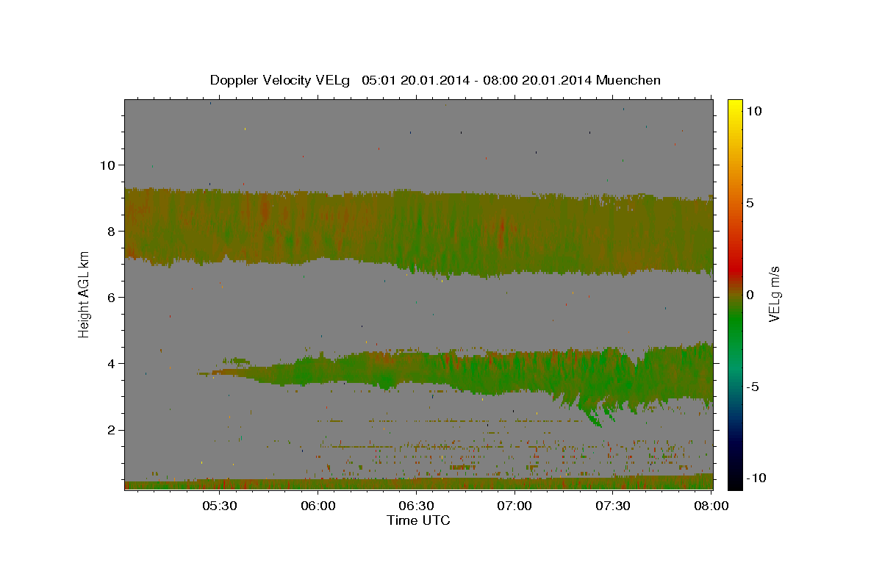
Task: Click the 'Height AGL km' axis label
Action: [85, 293]
